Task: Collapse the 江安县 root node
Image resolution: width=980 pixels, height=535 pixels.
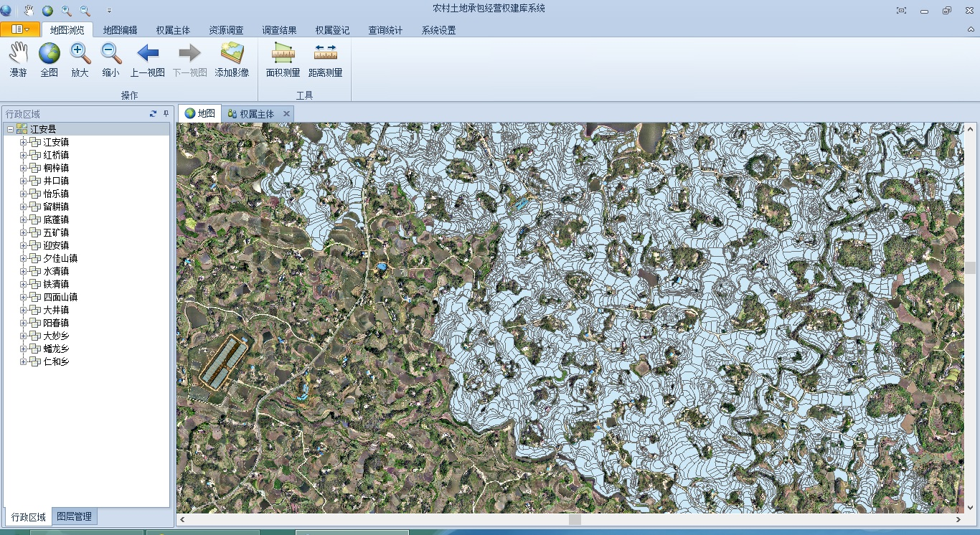Action: click(10, 129)
